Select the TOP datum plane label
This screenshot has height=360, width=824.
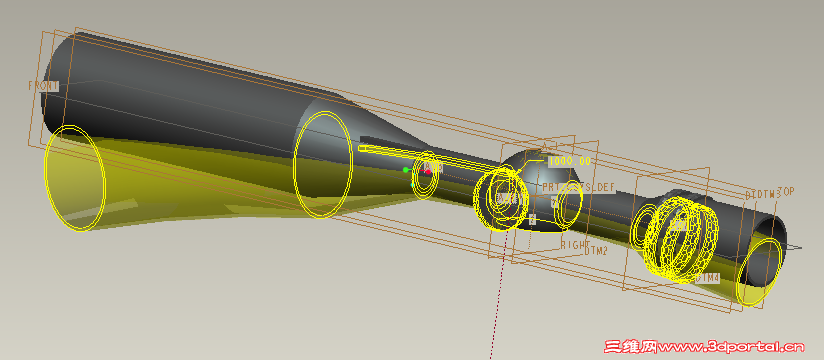coord(786,192)
